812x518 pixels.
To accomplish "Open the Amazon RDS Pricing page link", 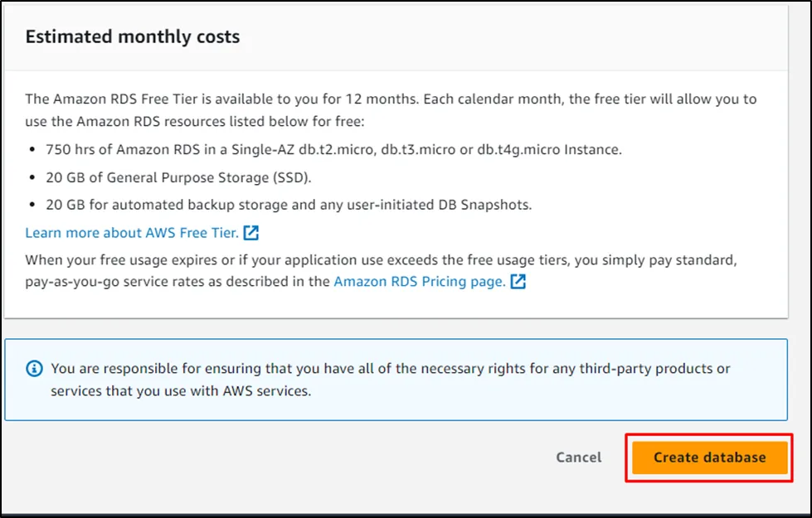I will pos(419,282).
